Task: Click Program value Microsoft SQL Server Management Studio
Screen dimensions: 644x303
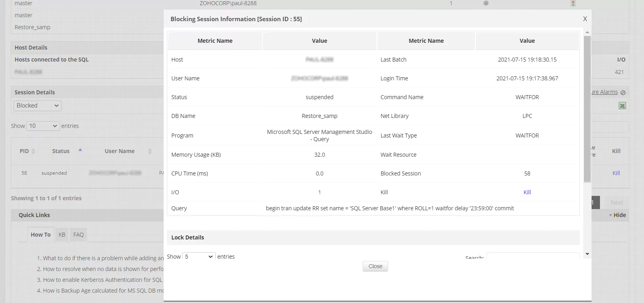Action: [319, 136]
